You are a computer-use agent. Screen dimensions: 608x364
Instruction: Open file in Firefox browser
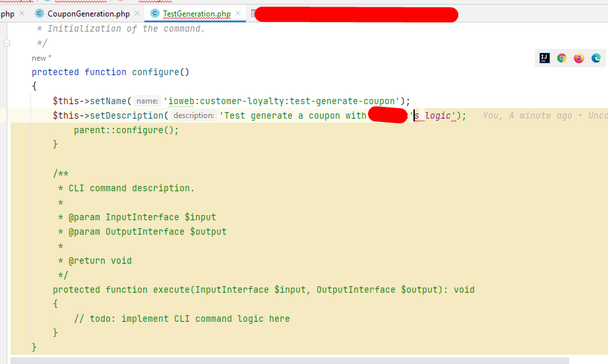coord(579,58)
